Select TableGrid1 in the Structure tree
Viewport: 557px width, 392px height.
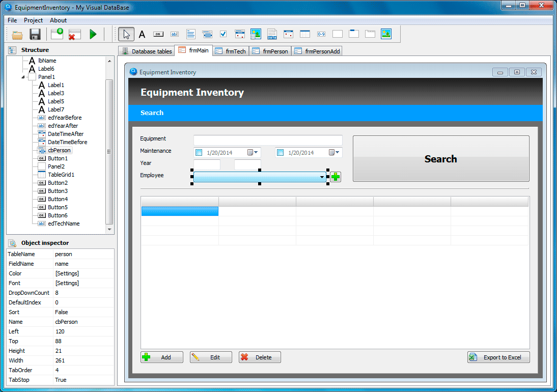pos(61,175)
